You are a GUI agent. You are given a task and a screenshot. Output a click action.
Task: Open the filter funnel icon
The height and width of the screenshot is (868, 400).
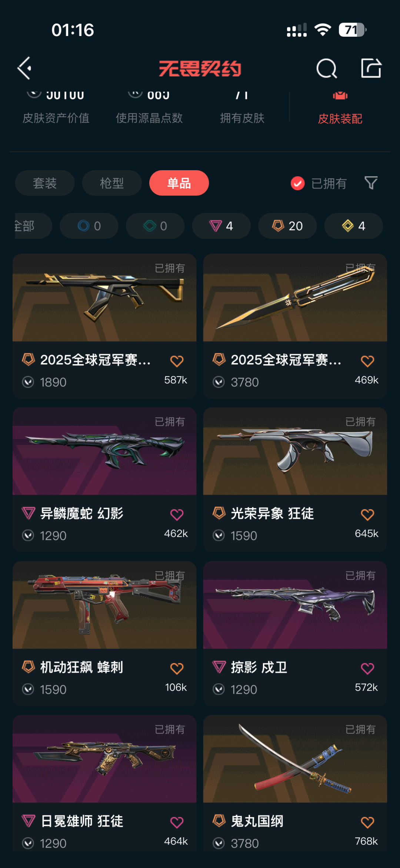[371, 183]
